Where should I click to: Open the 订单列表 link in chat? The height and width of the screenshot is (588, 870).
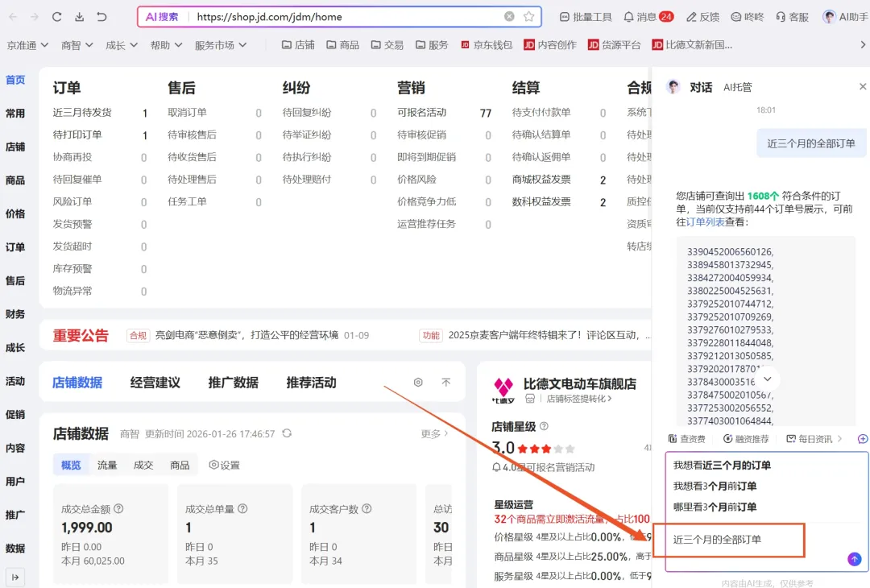click(706, 222)
